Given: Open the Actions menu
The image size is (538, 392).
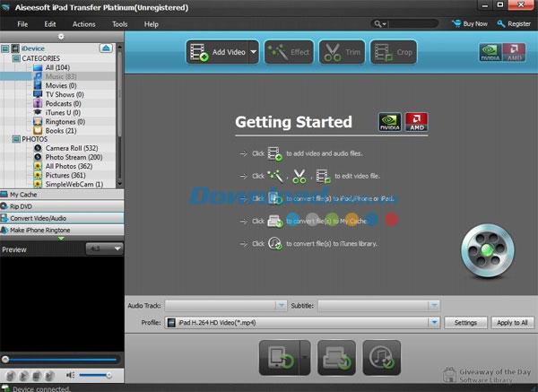Looking at the screenshot, I should tap(83, 24).
